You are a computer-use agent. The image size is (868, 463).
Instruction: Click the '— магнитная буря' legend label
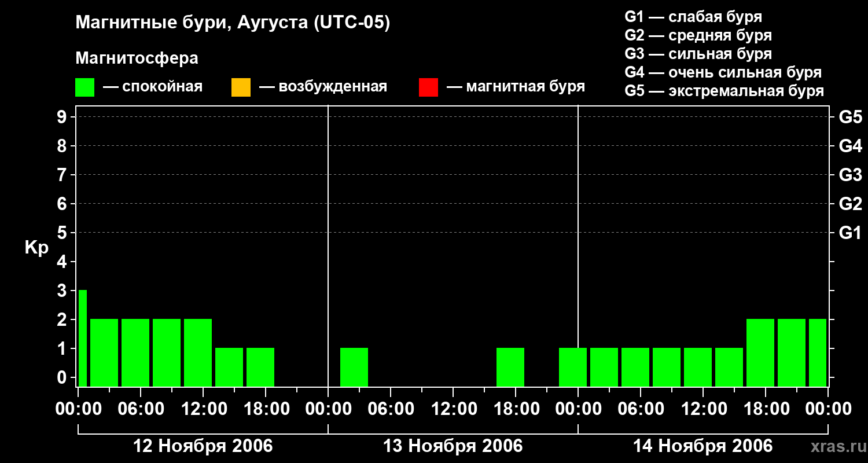[516, 87]
